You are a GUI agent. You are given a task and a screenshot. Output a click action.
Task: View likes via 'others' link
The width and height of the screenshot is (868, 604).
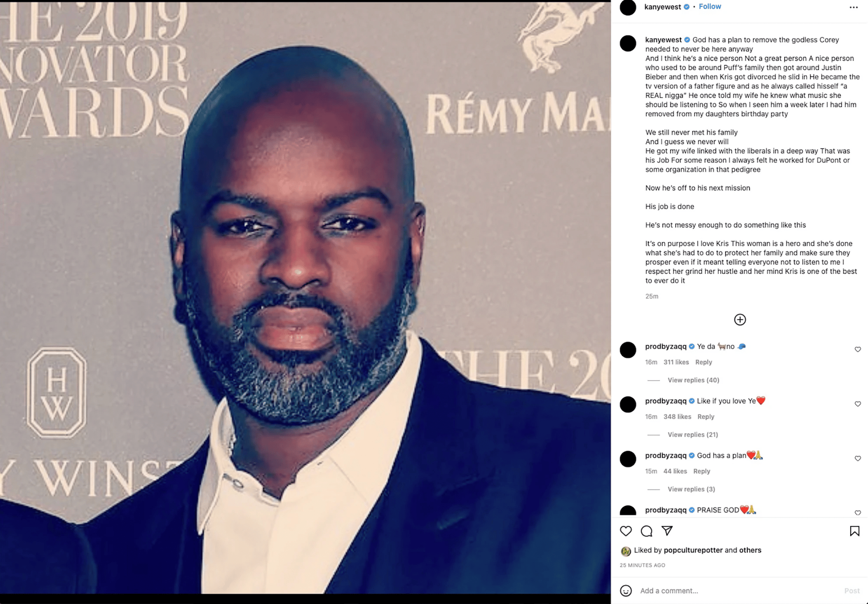pos(750,550)
